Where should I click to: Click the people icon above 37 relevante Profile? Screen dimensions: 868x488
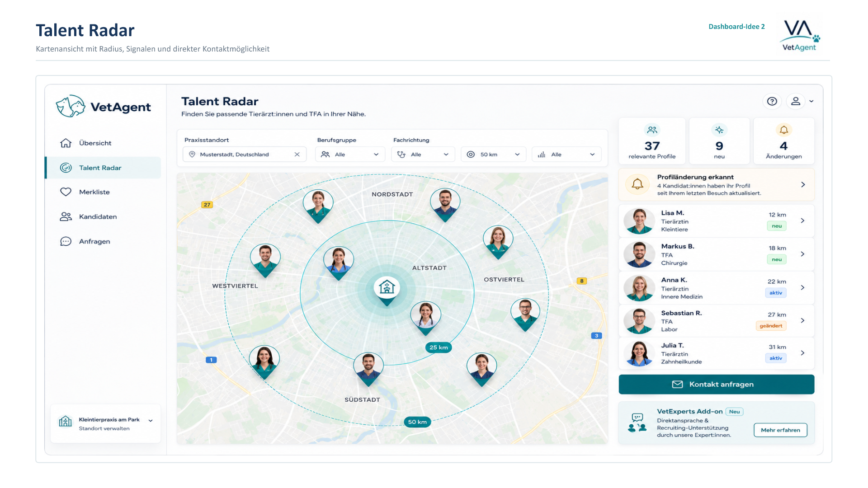tap(652, 130)
